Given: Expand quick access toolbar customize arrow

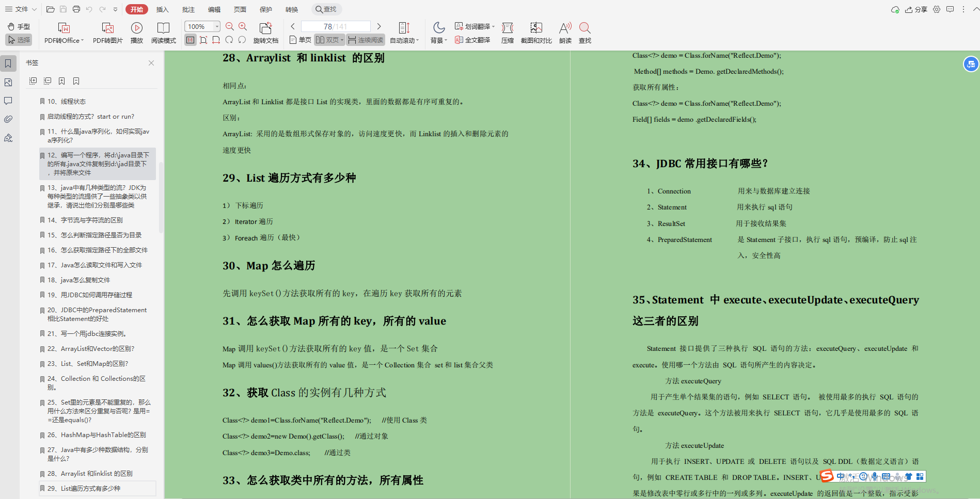Looking at the screenshot, I should (x=115, y=9).
